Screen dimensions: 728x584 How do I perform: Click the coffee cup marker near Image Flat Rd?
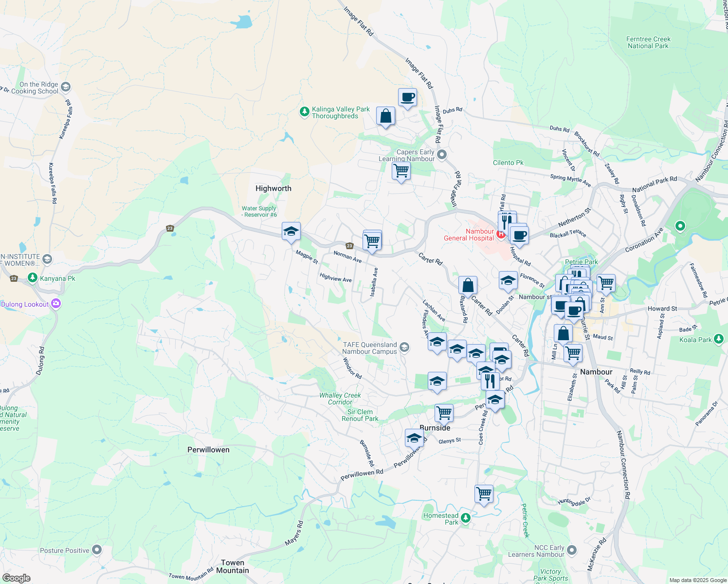(407, 98)
